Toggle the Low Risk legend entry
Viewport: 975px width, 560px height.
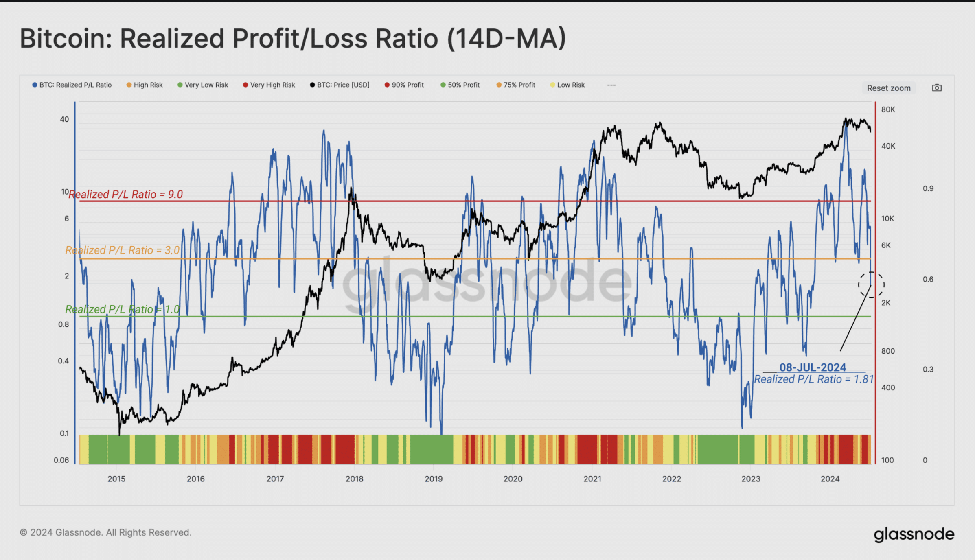[x=567, y=85]
